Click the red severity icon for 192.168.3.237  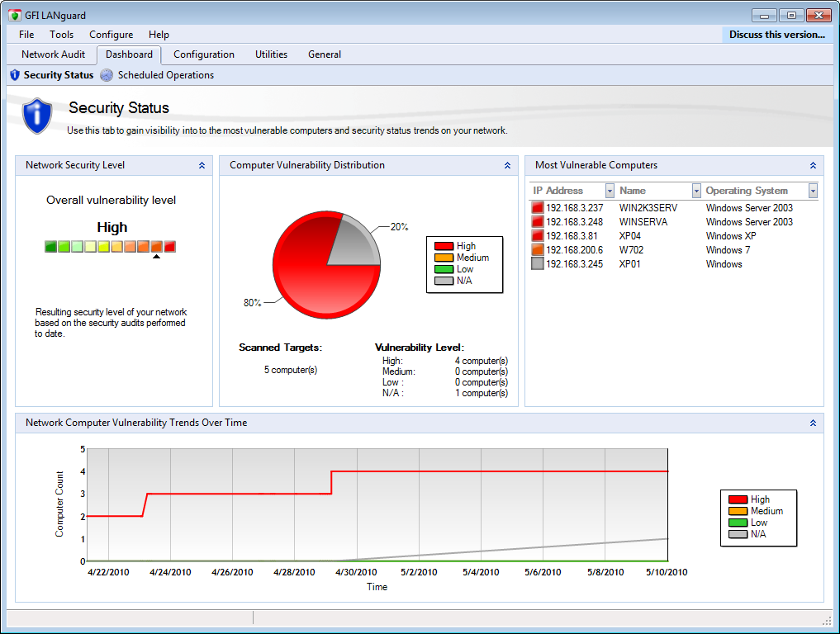tap(538, 207)
